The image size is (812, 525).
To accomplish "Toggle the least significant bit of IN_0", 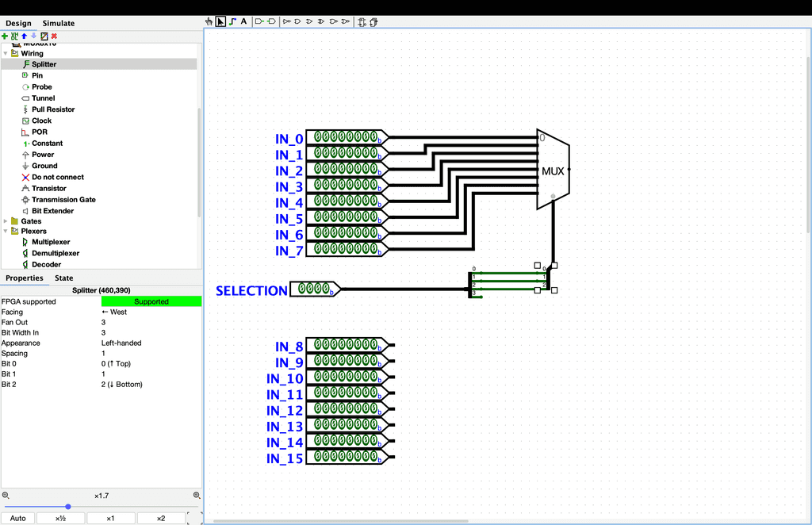I will pos(373,137).
